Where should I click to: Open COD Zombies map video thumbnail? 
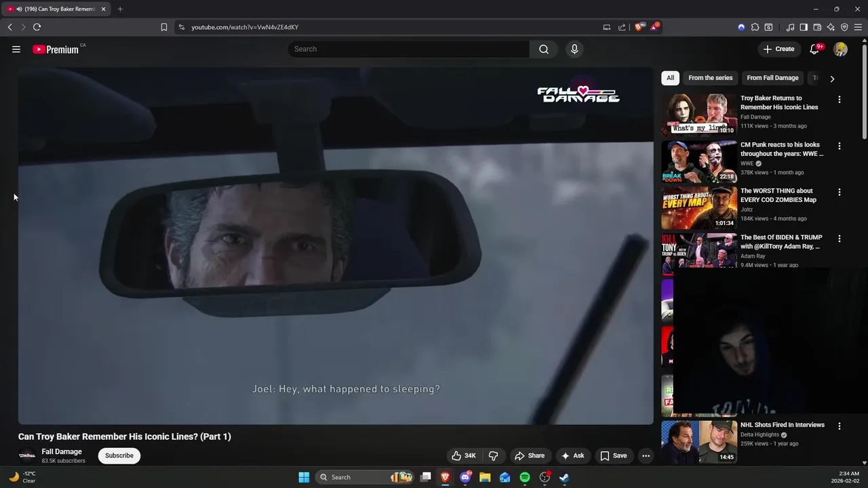point(699,207)
